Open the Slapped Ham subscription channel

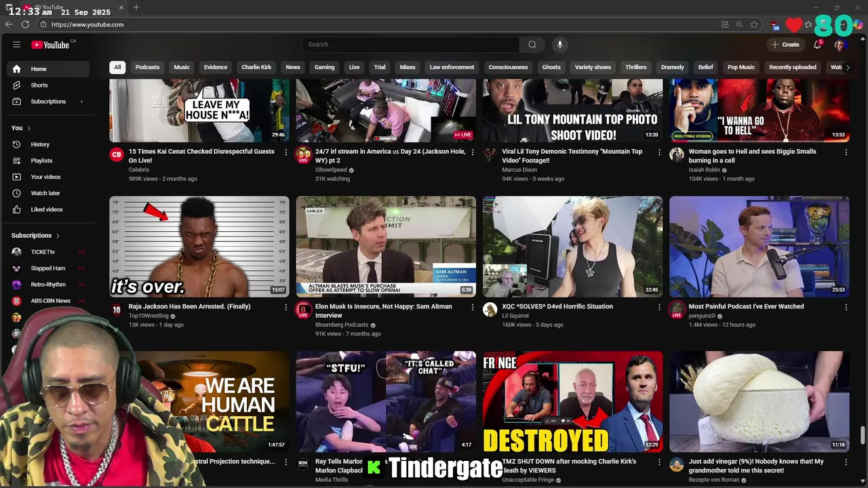(47, 268)
